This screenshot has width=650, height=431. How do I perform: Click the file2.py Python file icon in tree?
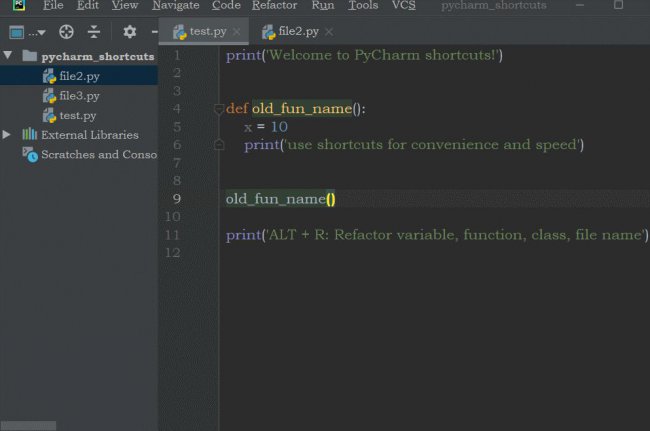pos(49,76)
